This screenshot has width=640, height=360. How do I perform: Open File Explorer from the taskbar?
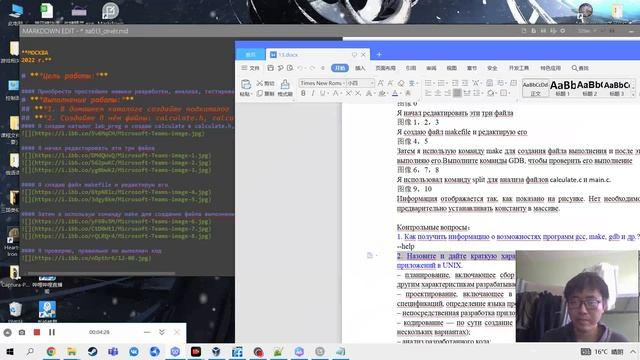pos(72,351)
